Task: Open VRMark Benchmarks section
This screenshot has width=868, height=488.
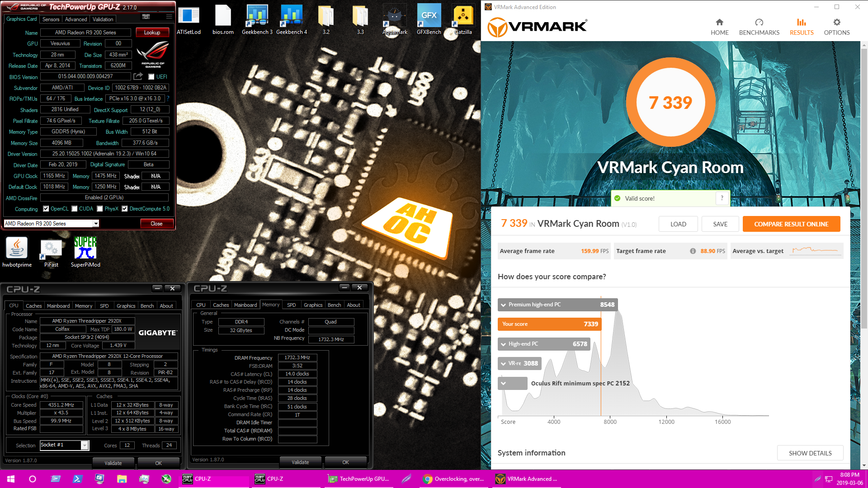Action: 759,27
